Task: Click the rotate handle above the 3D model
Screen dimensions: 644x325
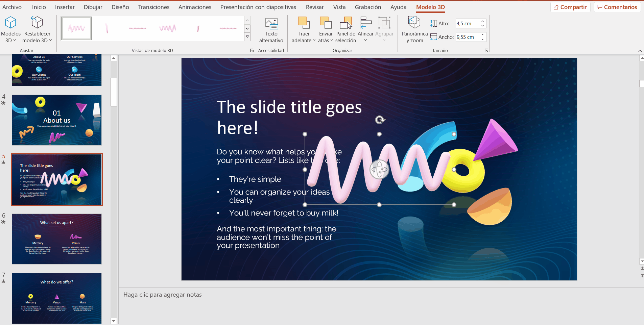Action: (380, 120)
